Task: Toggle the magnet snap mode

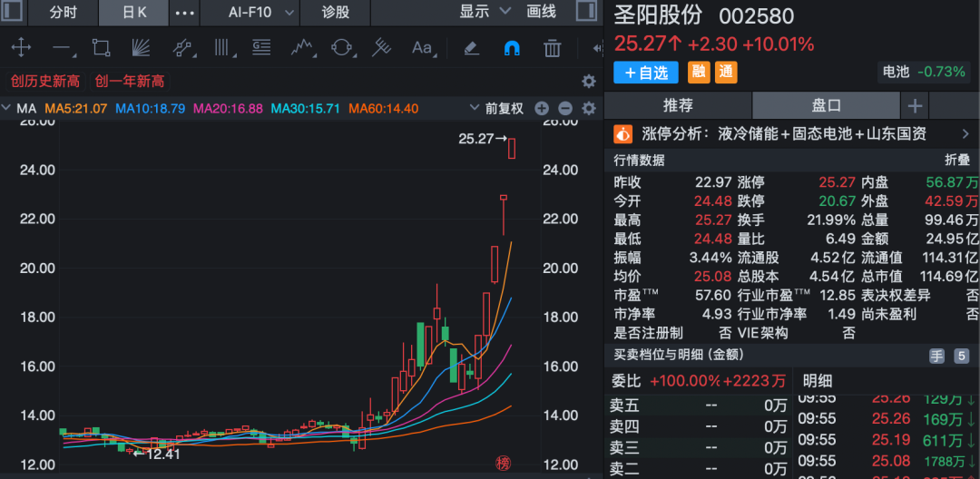Action: coord(511,48)
